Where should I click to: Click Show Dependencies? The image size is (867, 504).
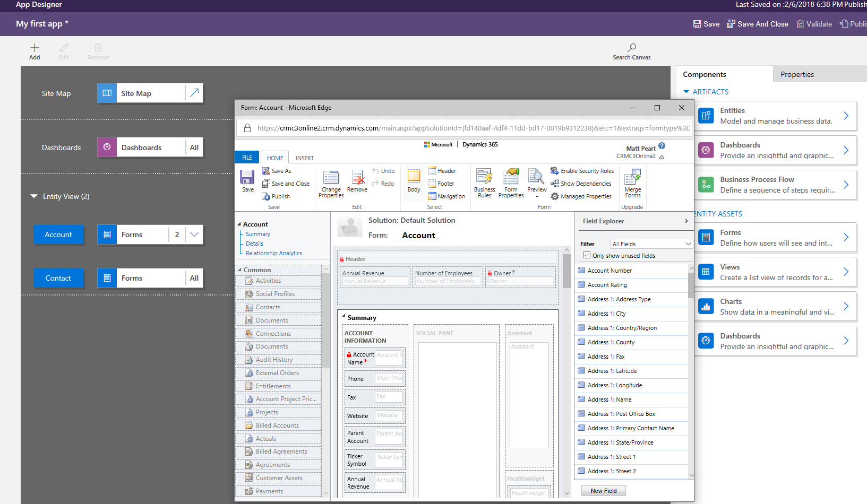(x=581, y=184)
